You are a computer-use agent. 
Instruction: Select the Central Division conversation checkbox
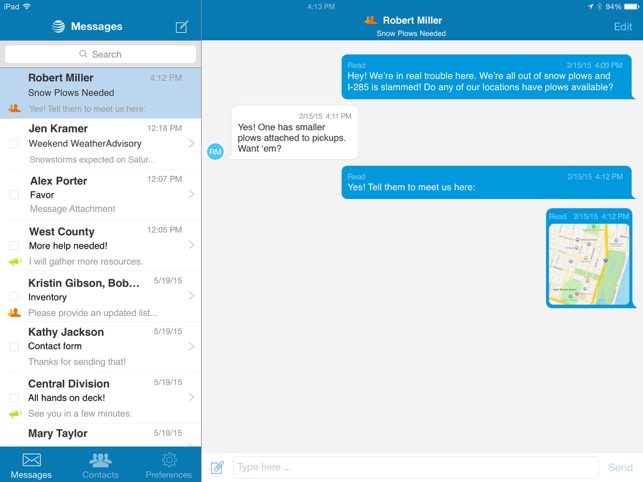point(14,397)
